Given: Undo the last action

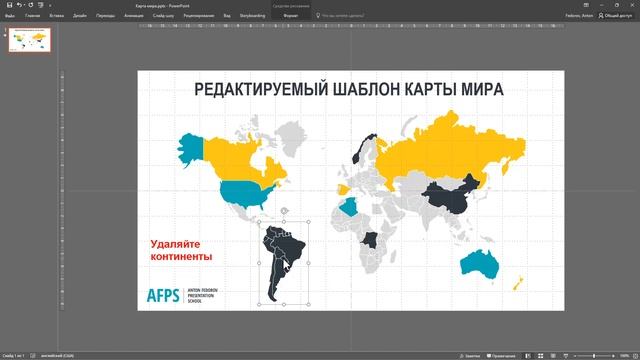Looking at the screenshot, I should pos(19,5).
